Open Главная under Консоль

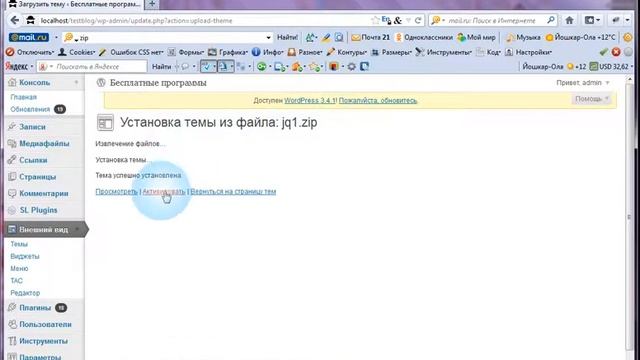point(24,97)
